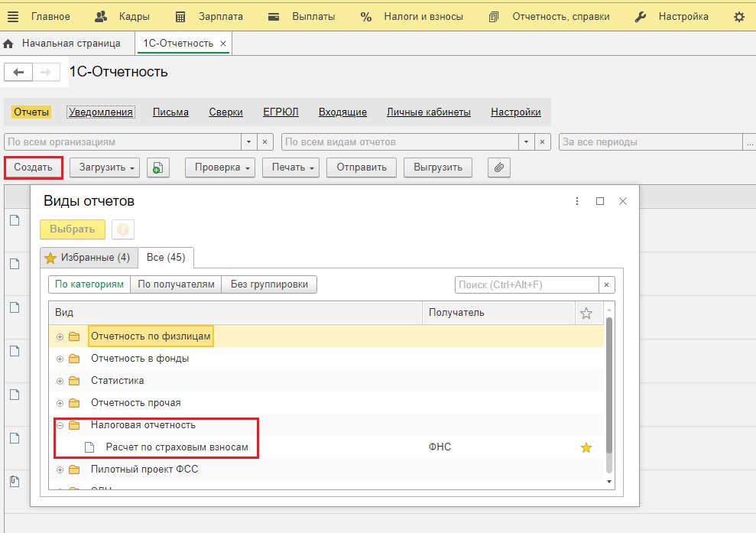Go forward with the right arrow button
The width and height of the screenshot is (756, 533).
[x=46, y=73]
